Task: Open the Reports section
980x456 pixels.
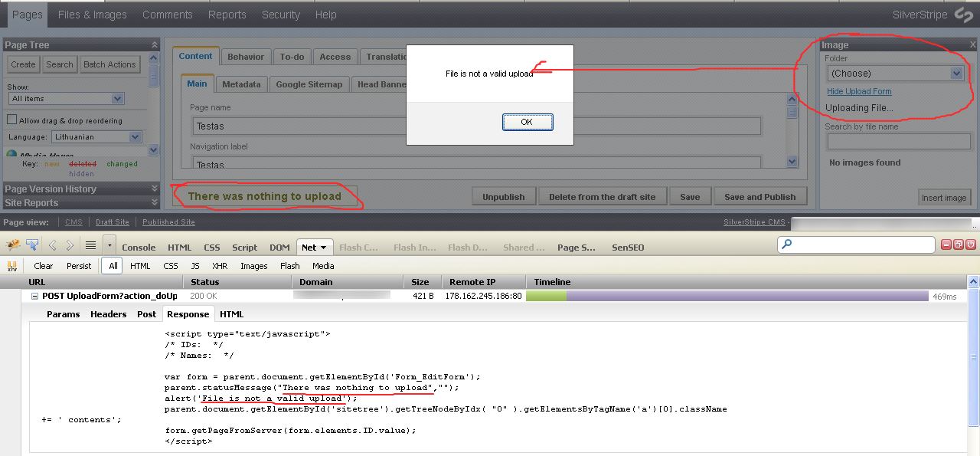Action: 227,15
